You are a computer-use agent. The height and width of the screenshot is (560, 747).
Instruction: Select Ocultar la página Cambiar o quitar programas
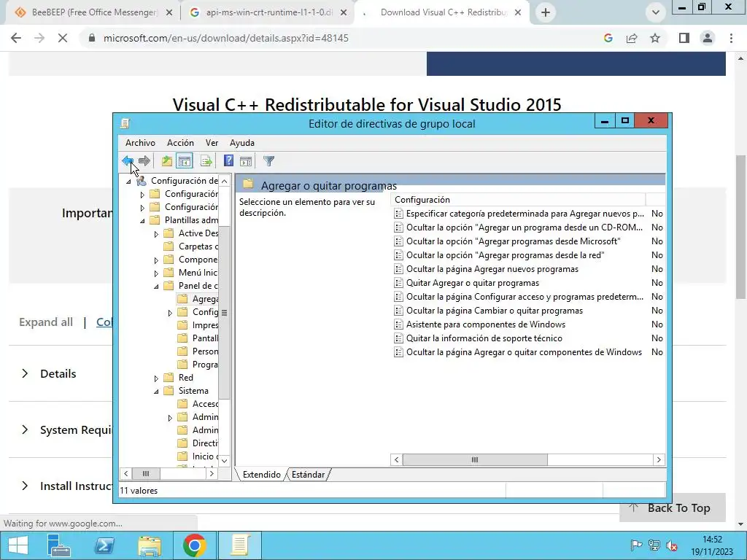click(494, 311)
